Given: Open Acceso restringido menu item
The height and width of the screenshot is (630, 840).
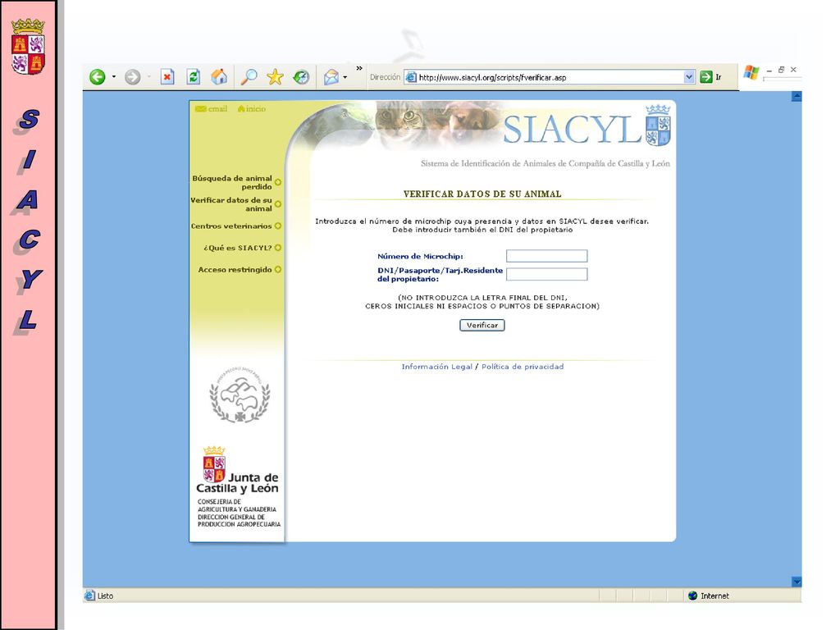Looking at the screenshot, I should click(x=240, y=269).
